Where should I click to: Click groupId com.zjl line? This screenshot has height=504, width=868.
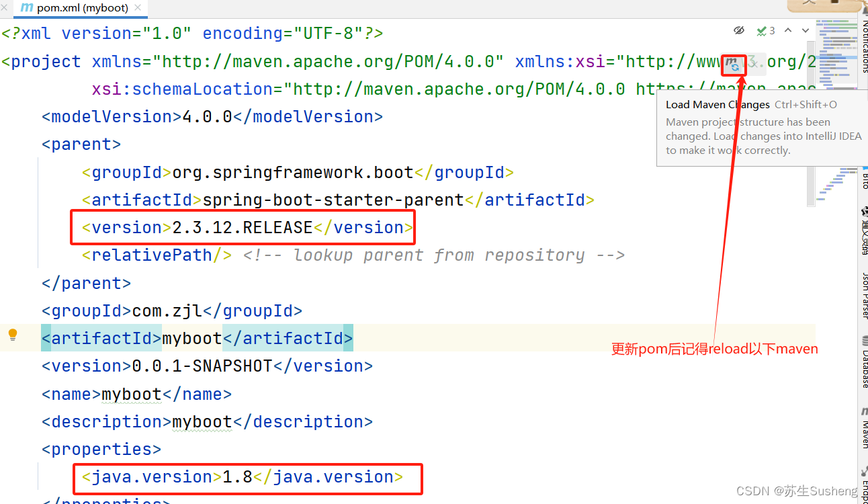[x=172, y=311]
